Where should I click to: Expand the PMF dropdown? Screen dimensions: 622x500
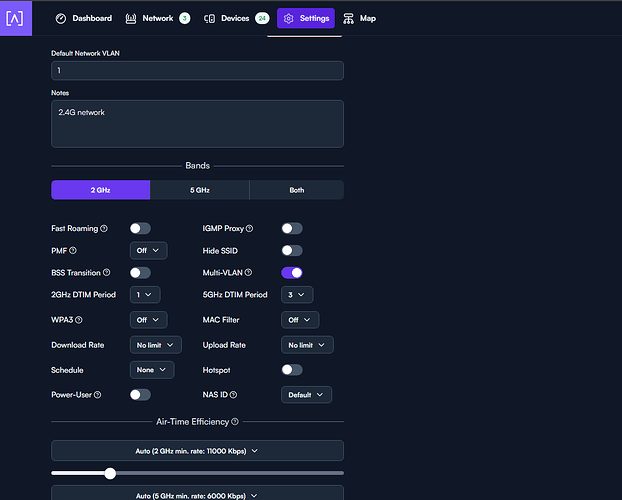coord(148,250)
